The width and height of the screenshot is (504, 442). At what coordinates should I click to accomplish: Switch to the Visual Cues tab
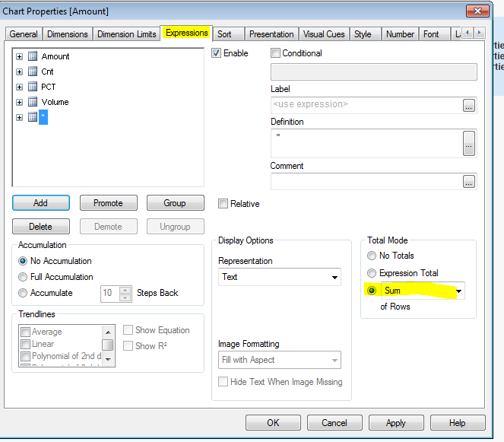pyautogui.click(x=324, y=34)
